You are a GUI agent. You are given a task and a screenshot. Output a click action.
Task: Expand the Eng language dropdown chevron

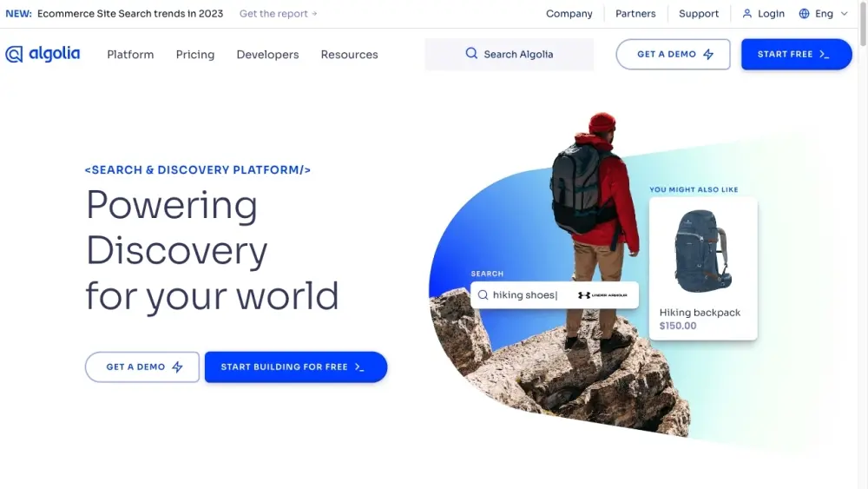[845, 13]
